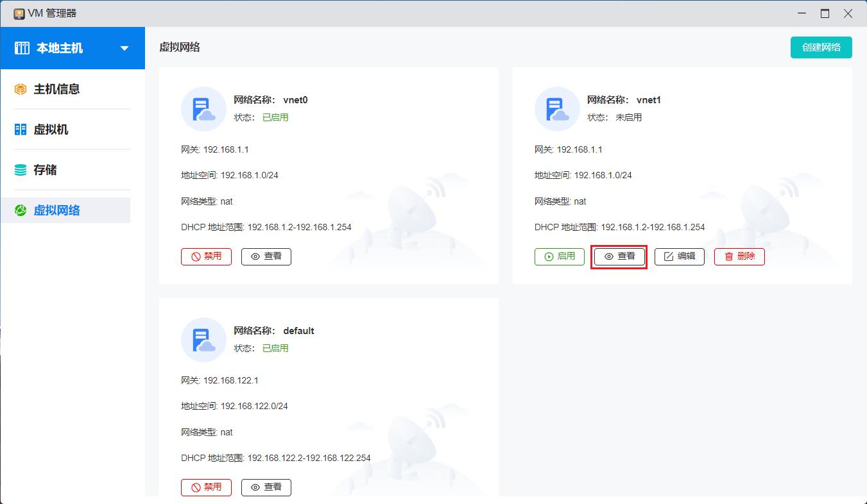Image resolution: width=867 pixels, height=504 pixels.
Task: Click 网络类型: nat in the default card
Action: click(x=207, y=432)
